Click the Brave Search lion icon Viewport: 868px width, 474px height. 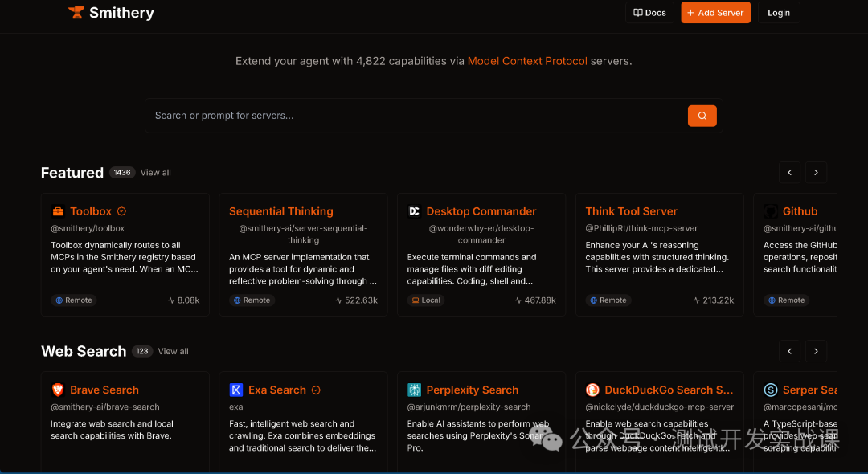(x=58, y=390)
